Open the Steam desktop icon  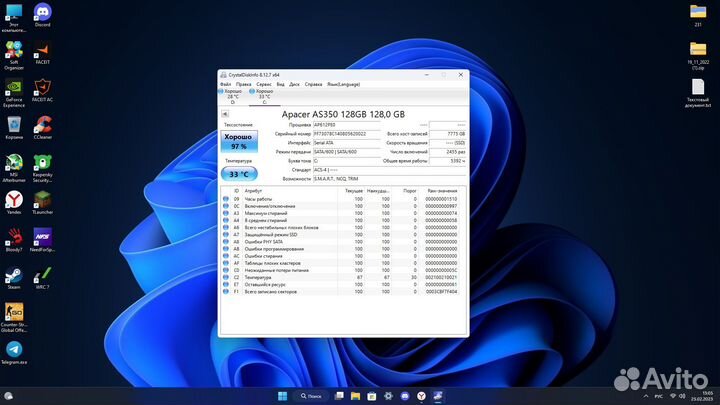[x=14, y=275]
